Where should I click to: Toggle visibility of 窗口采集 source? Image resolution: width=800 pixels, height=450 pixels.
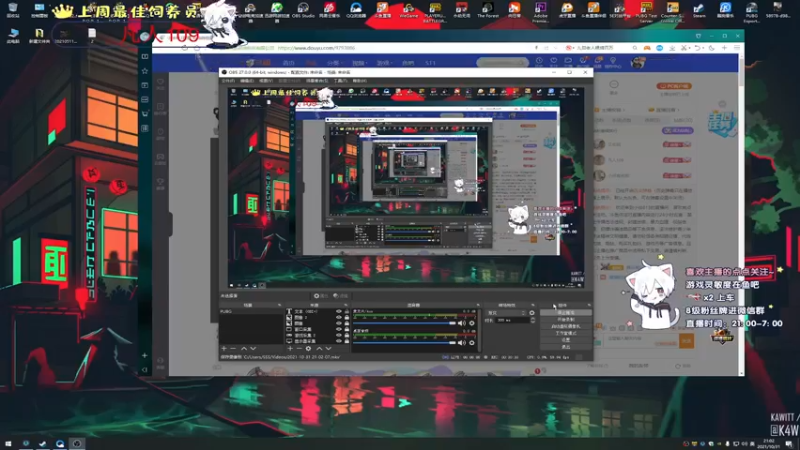tap(339, 329)
